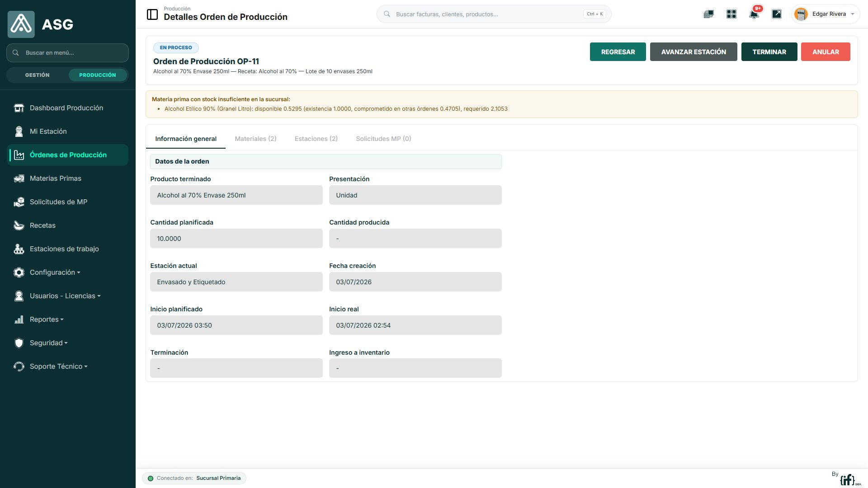The image size is (868, 488).
Task: Expand the Reportes menu
Action: pyautogui.click(x=47, y=319)
